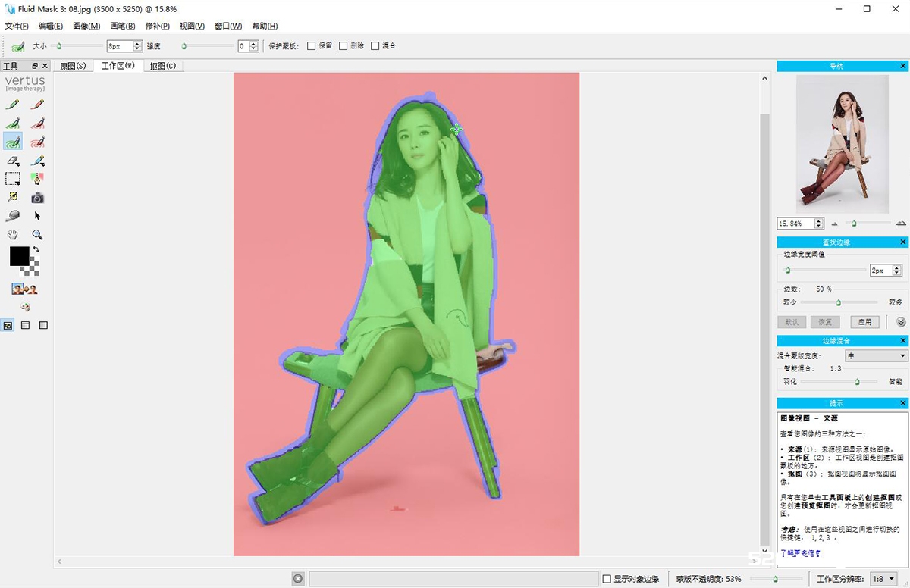The height and width of the screenshot is (588, 910).
Task: Switch to the 抠图(C) tab
Action: [x=163, y=67]
